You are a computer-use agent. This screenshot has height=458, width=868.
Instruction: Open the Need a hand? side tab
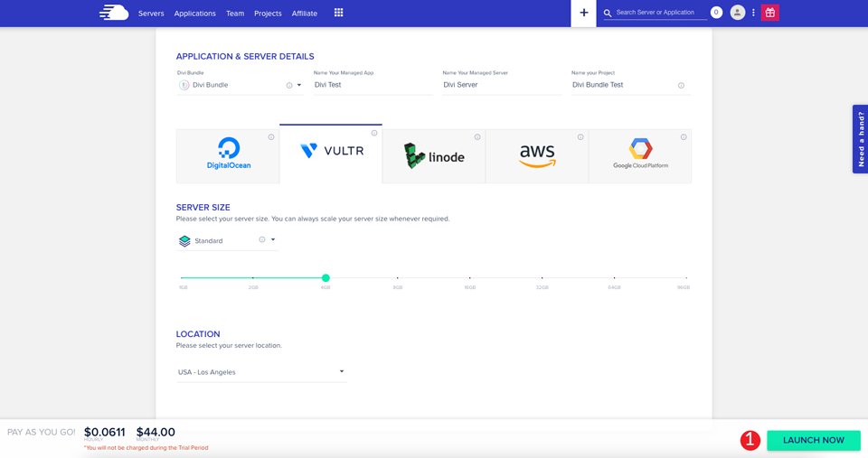pyautogui.click(x=860, y=139)
